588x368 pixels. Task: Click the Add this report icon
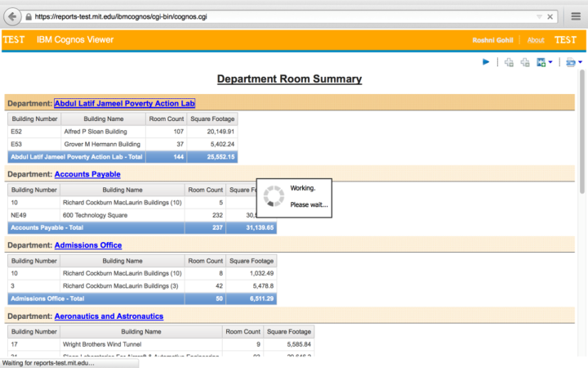[541, 62]
